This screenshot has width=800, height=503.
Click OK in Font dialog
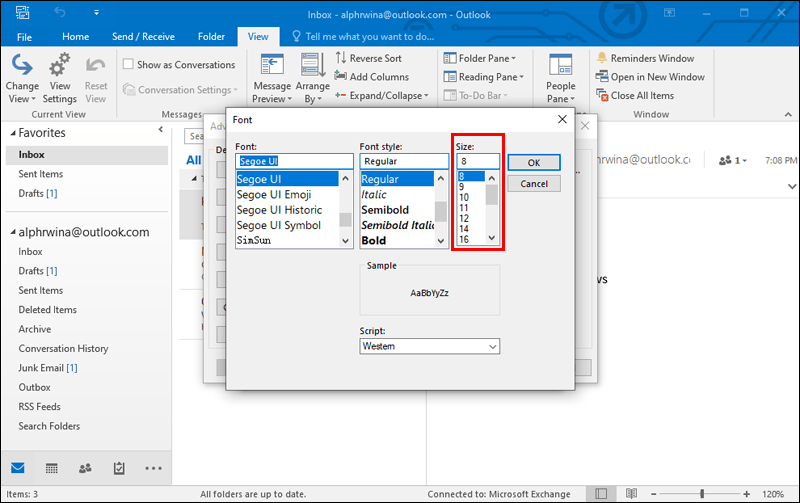[x=534, y=162]
